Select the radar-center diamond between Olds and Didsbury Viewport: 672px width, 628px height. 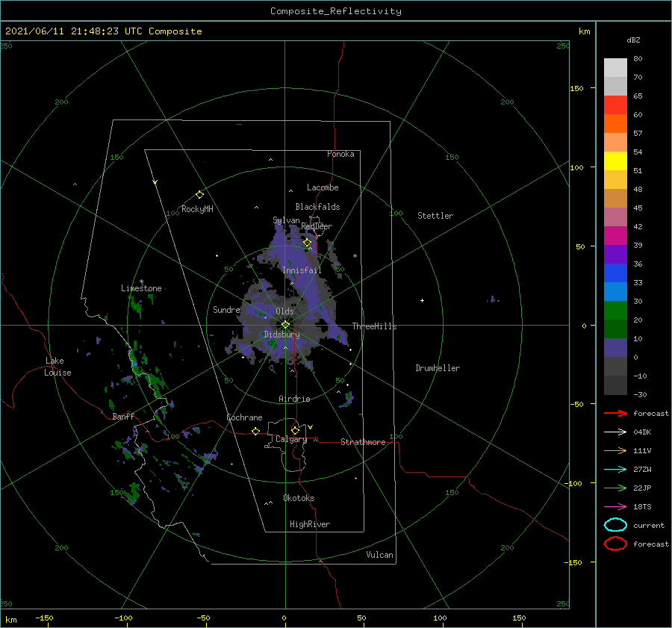point(285,325)
